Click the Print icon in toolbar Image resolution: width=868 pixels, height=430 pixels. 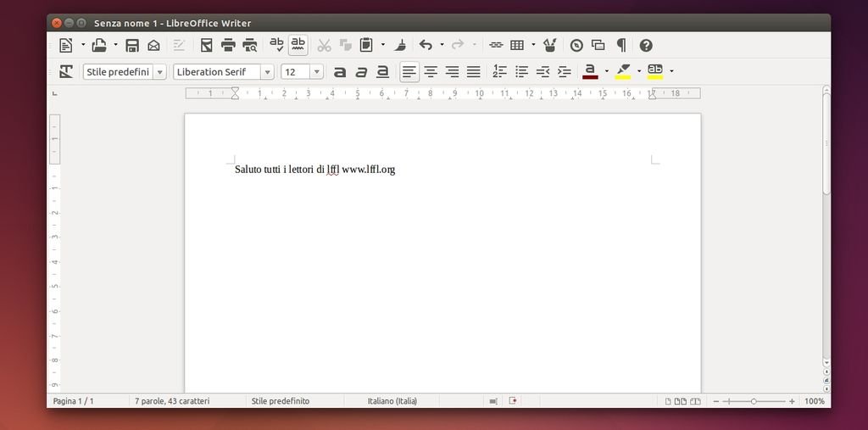point(228,45)
